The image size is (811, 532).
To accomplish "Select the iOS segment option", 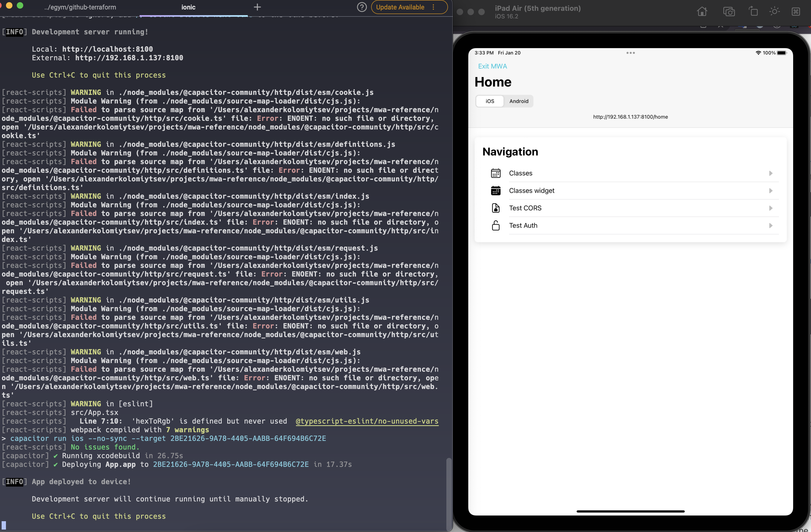I will [490, 101].
